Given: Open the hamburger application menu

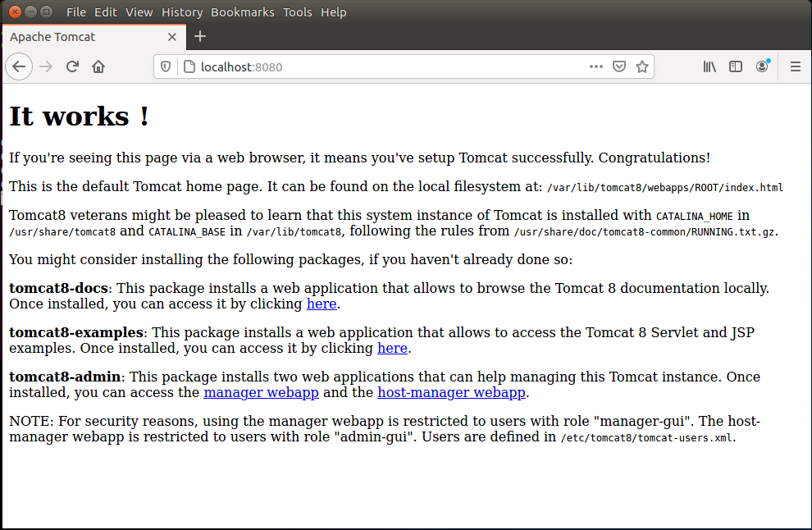Looking at the screenshot, I should (x=796, y=66).
